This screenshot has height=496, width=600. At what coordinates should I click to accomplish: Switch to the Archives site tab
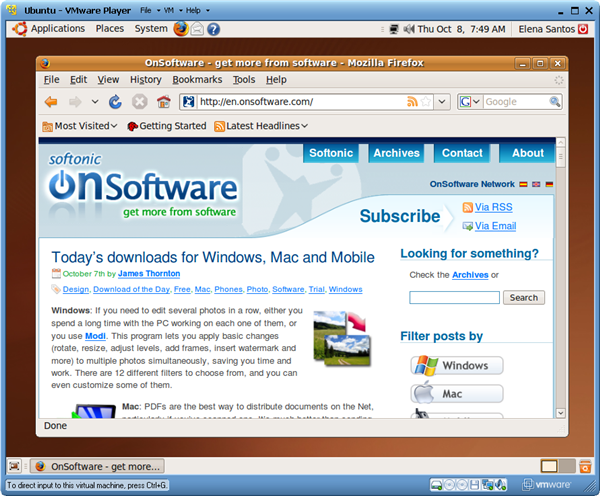(x=396, y=153)
